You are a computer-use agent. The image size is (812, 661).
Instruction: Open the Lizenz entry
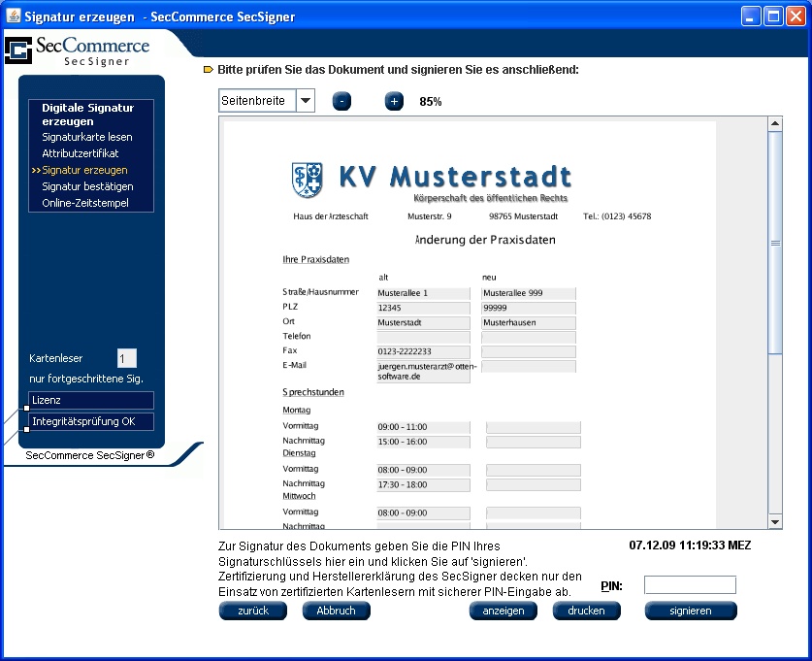tap(91, 400)
